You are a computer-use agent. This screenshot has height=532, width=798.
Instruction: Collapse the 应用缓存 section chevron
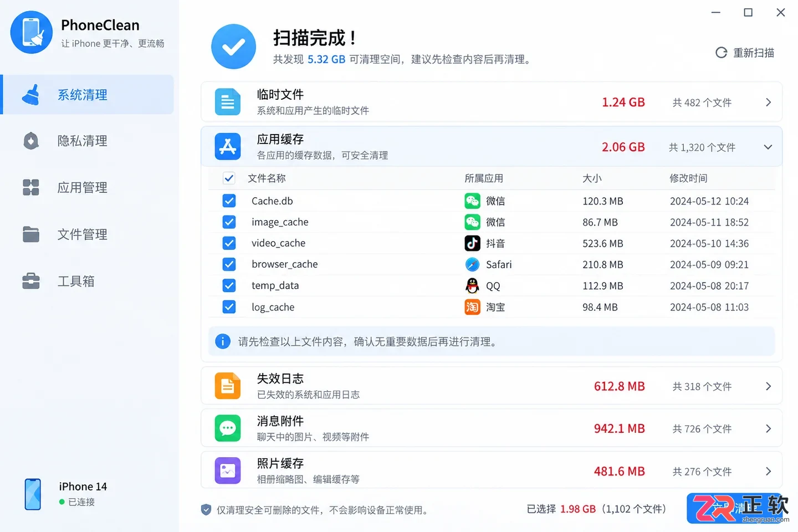(768, 147)
